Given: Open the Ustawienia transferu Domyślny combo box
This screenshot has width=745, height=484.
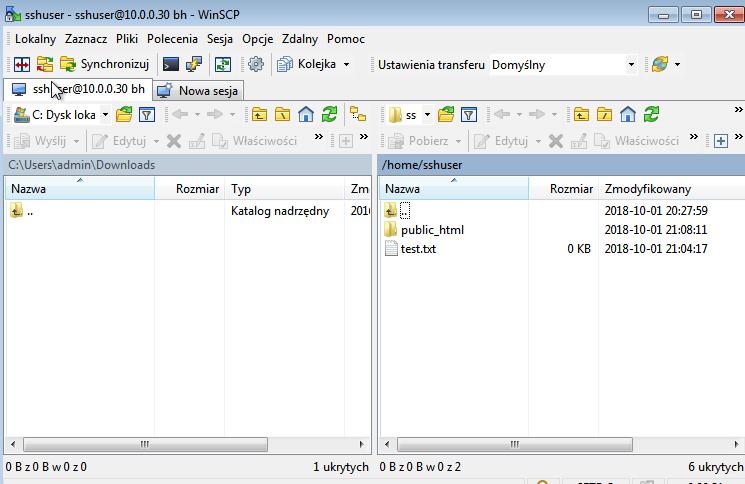Looking at the screenshot, I should pos(564,65).
